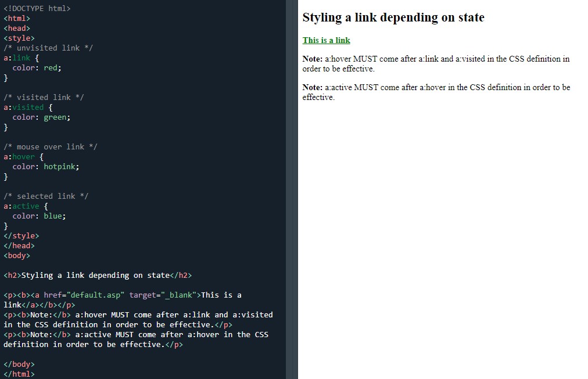The image size is (588, 379).
Task: Click the 'Styling a link depending on state' heading
Action: coord(393,17)
